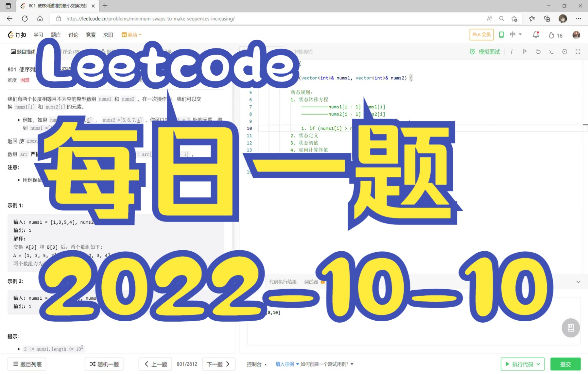Open editor settings gear icon
Viewport: 588px width, 374px height.
click(565, 52)
